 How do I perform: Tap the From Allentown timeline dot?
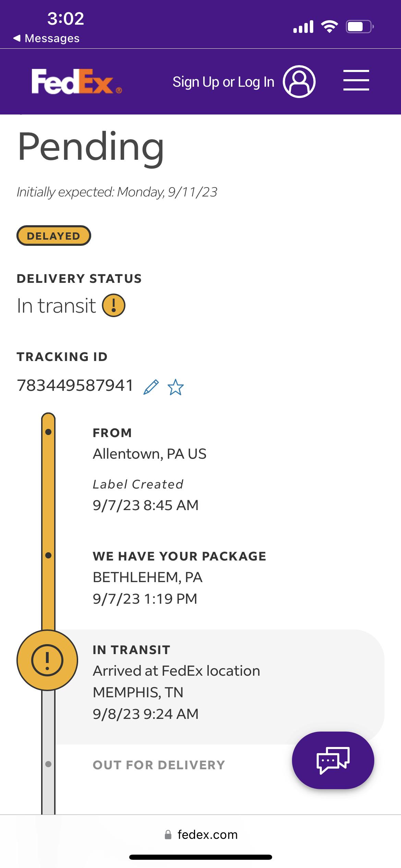(48, 432)
